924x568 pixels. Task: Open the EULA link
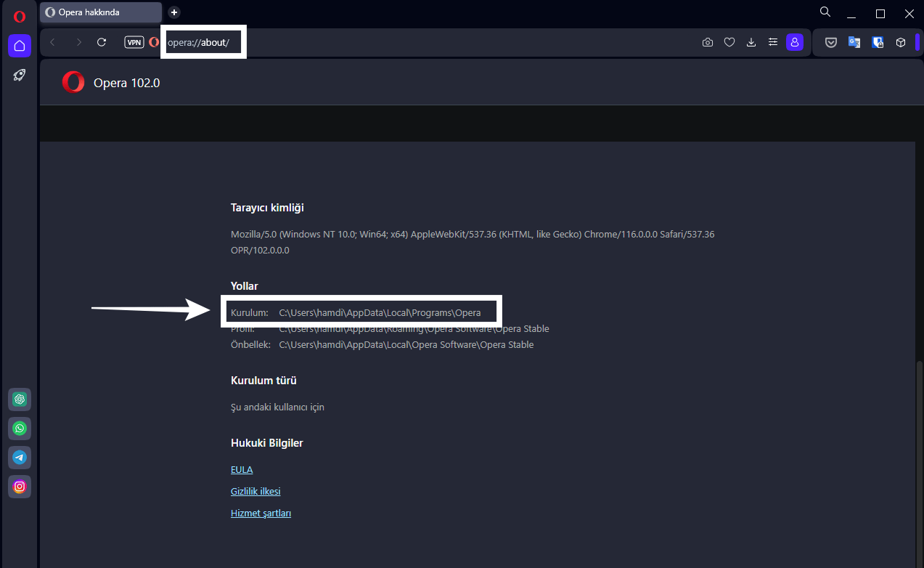tap(242, 470)
